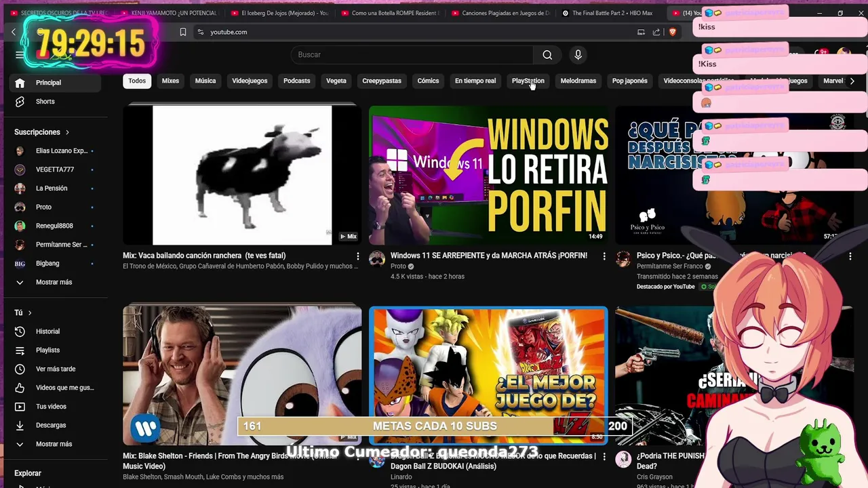Open site information icon beside youtube.com

[200, 32]
